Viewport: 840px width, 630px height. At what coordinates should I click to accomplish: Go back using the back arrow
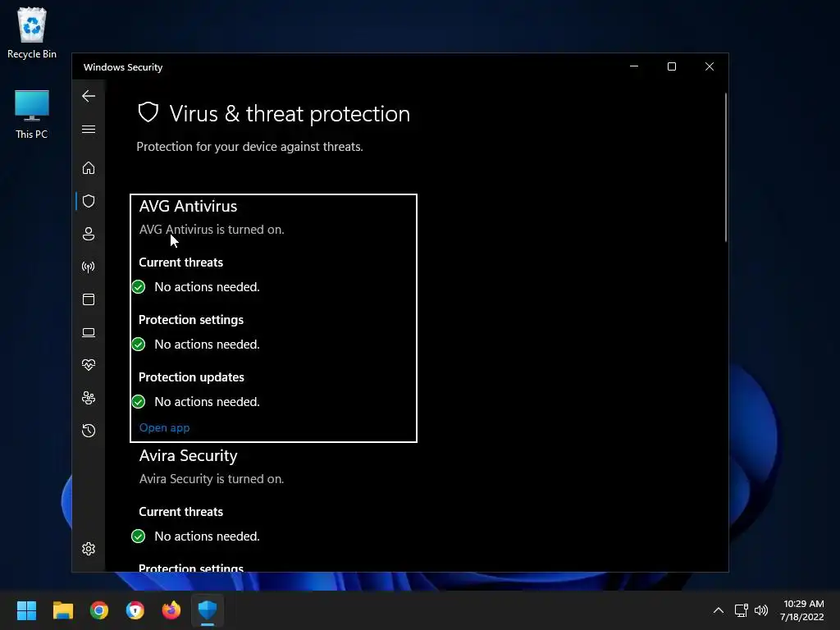[x=89, y=97]
